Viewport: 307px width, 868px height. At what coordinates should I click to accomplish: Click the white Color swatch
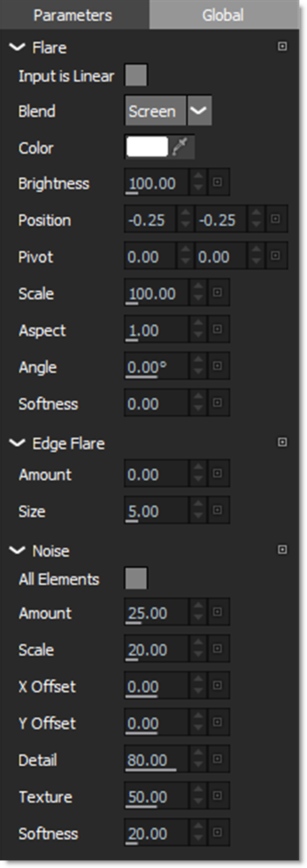click(147, 147)
